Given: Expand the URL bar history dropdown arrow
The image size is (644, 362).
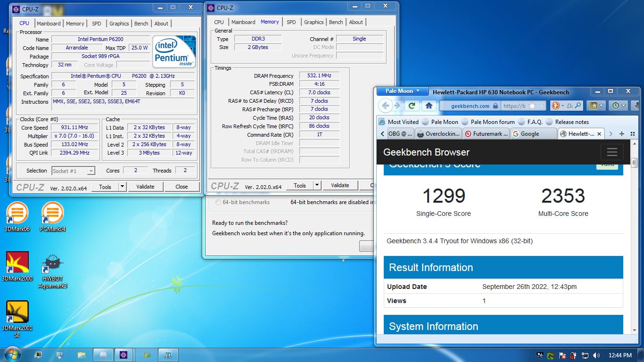Looking at the screenshot, I should [x=541, y=106].
